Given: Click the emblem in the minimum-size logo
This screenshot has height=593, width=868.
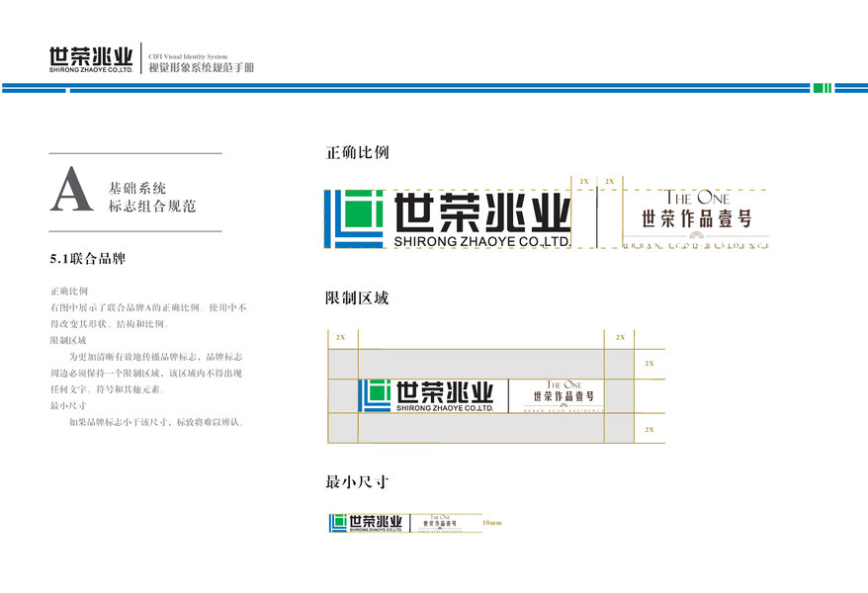Looking at the screenshot, I should (338, 523).
